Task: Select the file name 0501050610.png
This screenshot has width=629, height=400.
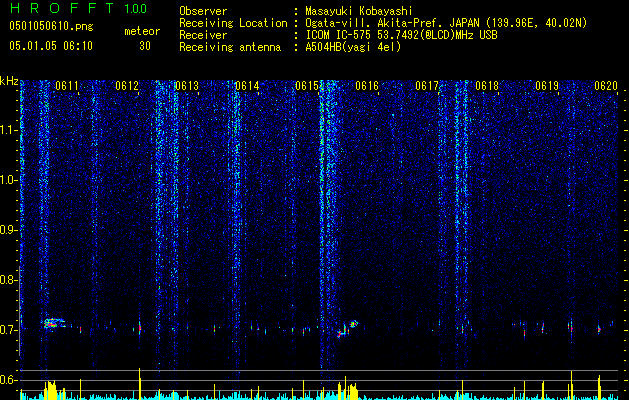Action: 51,26
